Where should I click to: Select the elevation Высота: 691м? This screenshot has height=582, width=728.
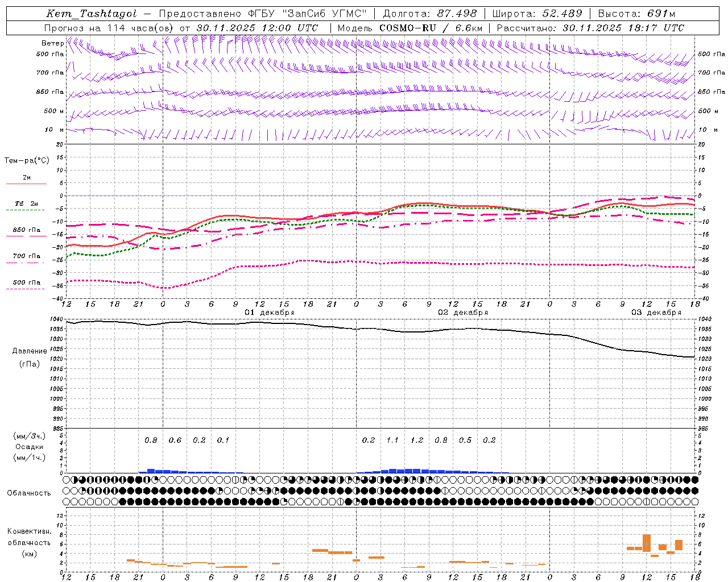(636, 14)
